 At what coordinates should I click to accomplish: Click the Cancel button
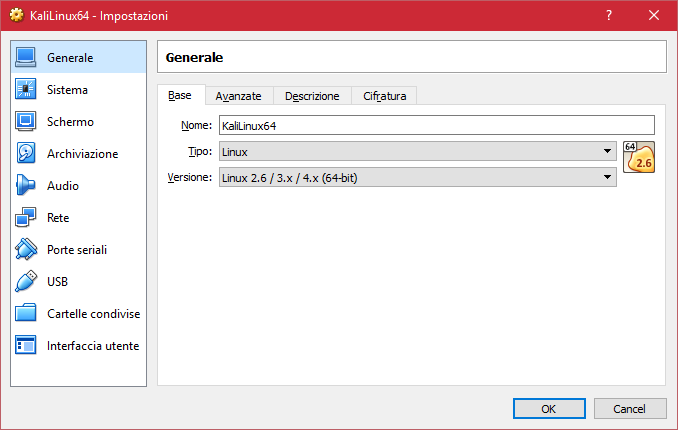(630, 409)
